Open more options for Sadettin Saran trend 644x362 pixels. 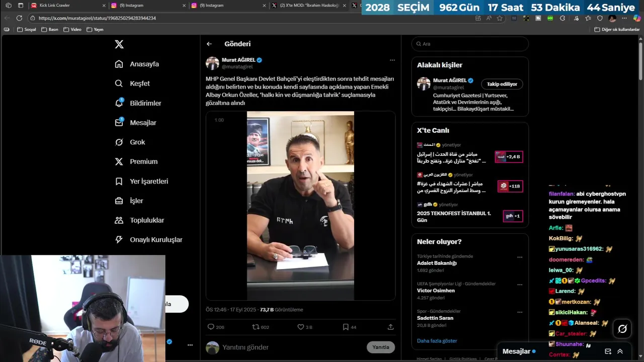coord(520,312)
